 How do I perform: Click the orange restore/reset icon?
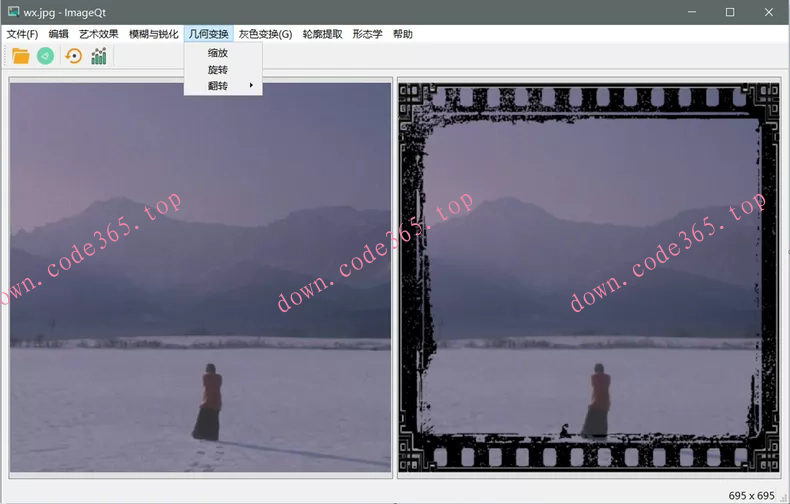coord(74,56)
